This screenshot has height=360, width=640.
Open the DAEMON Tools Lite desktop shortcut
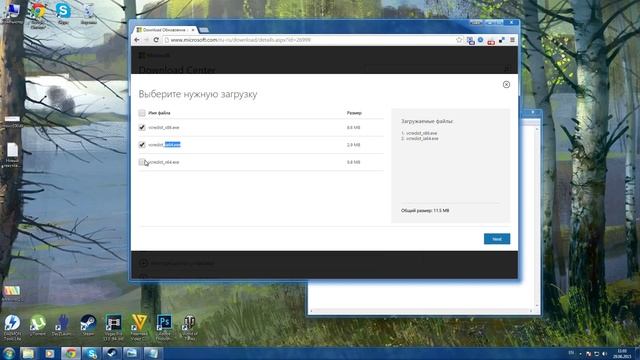12,327
